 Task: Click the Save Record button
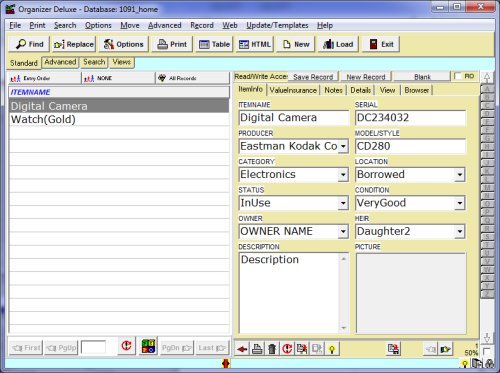(x=313, y=77)
